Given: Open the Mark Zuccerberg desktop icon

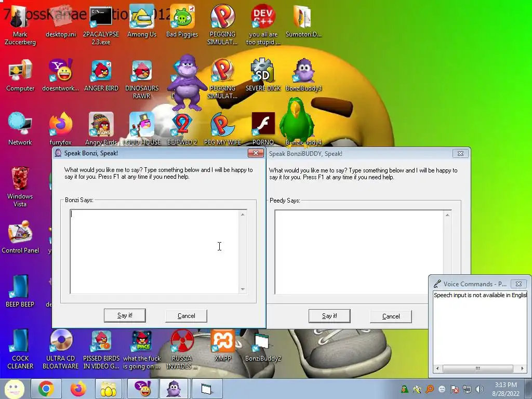Looking at the screenshot, I should coord(20,25).
